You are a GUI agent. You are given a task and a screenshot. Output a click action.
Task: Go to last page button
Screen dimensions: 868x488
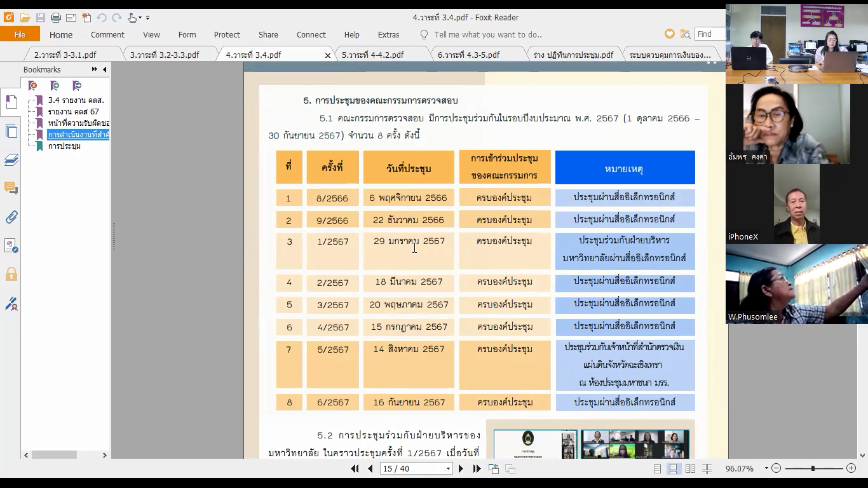[477, 468]
